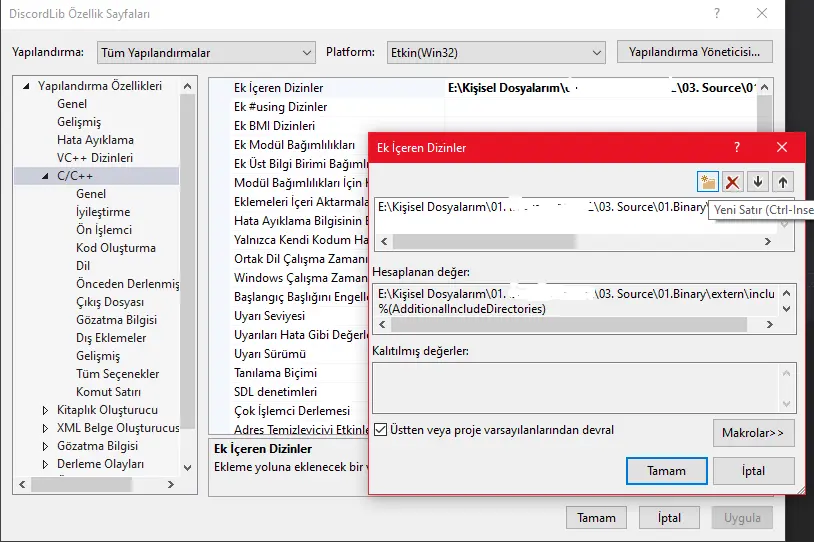Click the %(AdditionalIncludeDirectories) computed value line
The width and height of the screenshot is (814, 542).
pyautogui.click(x=462, y=309)
